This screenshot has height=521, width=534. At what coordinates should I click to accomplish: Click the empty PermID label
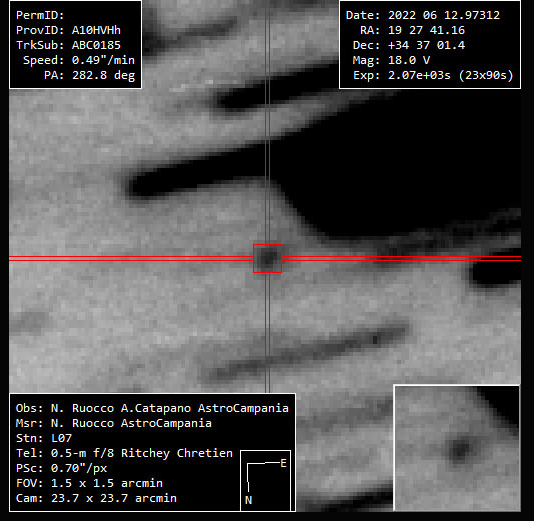click(x=40, y=15)
